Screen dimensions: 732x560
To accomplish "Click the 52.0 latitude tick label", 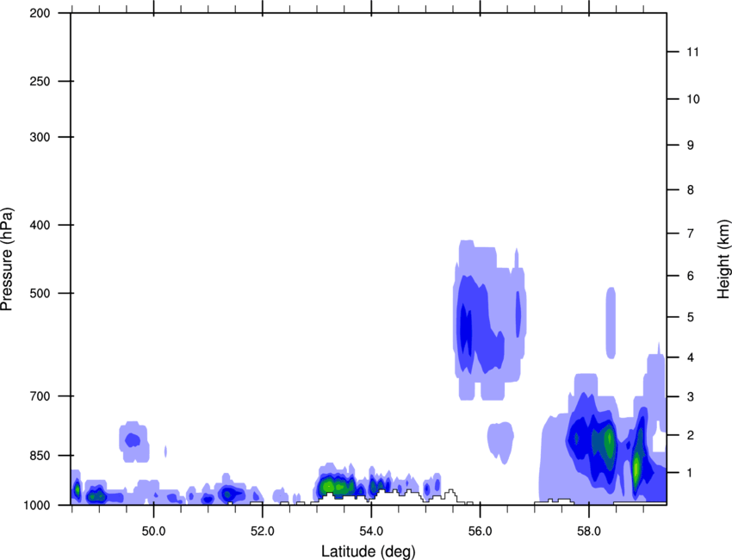I will pos(263,532).
